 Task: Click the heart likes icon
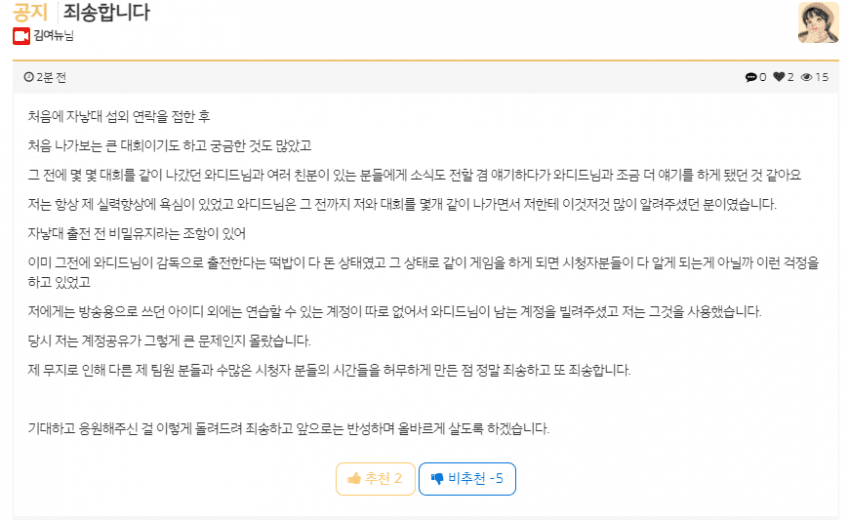[779, 77]
